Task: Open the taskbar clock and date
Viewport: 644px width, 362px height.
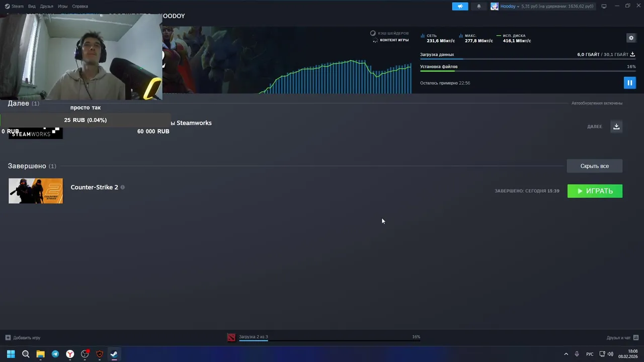Action: point(629,354)
